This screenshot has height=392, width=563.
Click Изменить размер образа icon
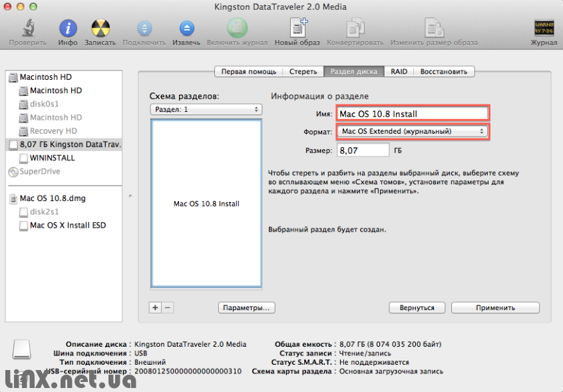[x=434, y=28]
